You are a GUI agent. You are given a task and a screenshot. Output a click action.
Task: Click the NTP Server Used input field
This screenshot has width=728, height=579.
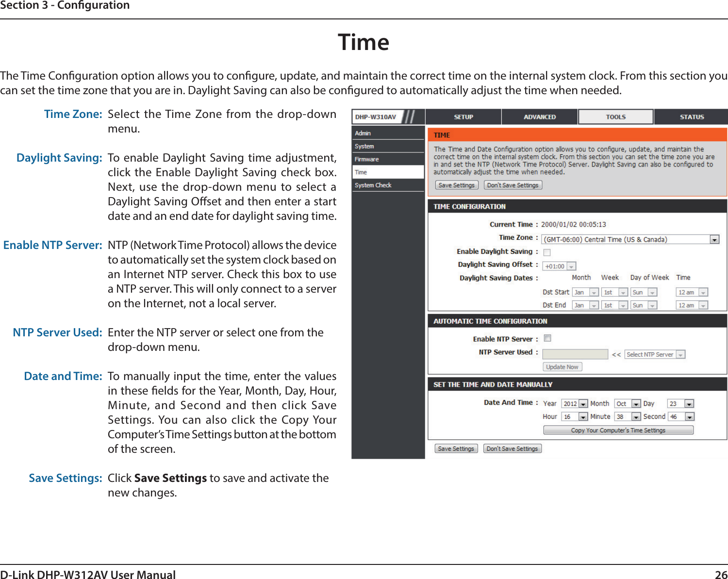coord(575,354)
